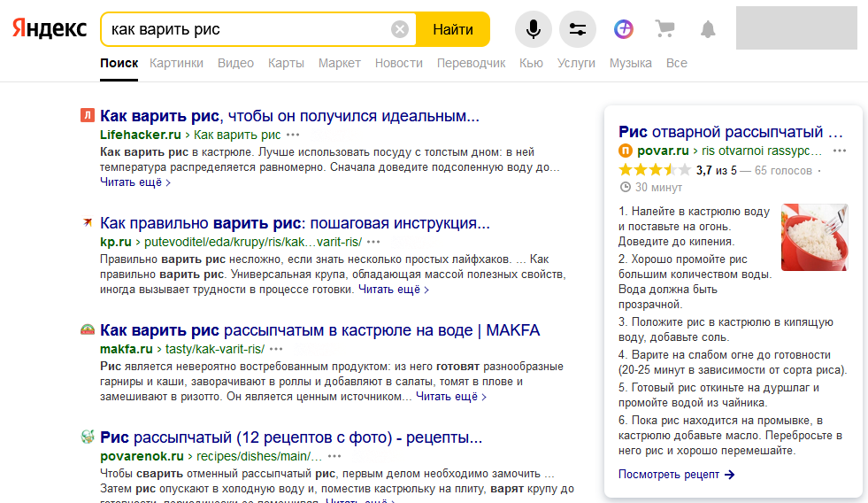Open the Все services tab
The height and width of the screenshot is (503, 868).
676,63
